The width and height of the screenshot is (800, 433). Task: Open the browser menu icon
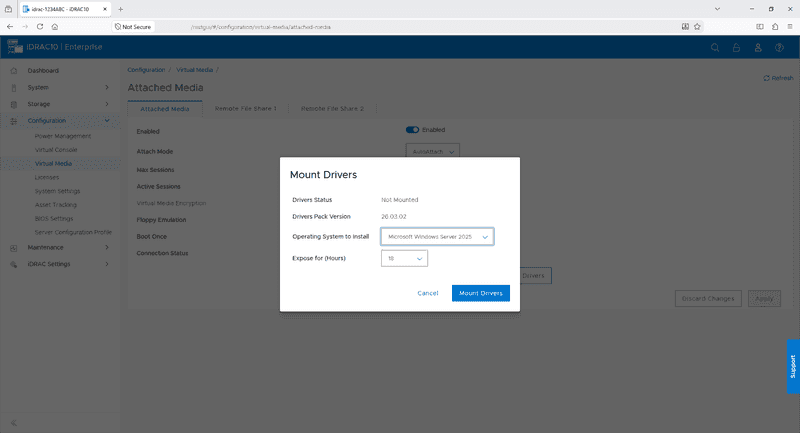789,27
